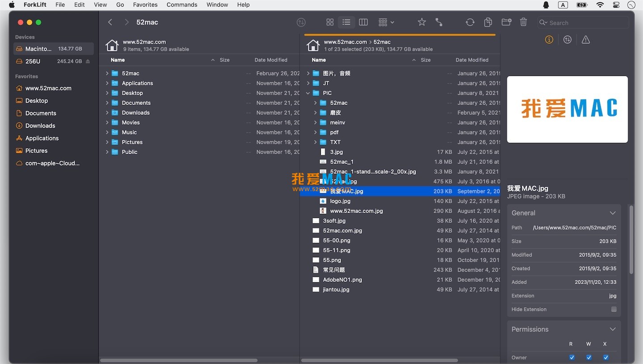Expand 52mac folder in left pane
The image size is (643, 364).
click(107, 73)
